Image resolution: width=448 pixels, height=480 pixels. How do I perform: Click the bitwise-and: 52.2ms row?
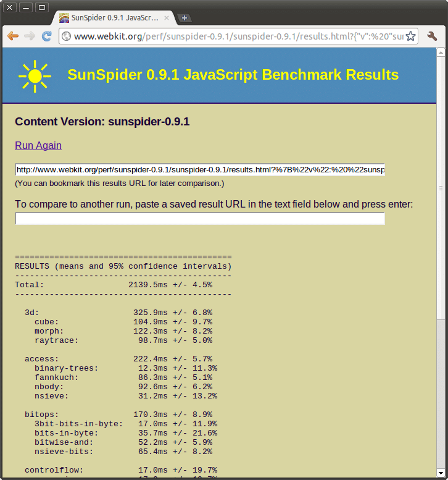pos(123,442)
